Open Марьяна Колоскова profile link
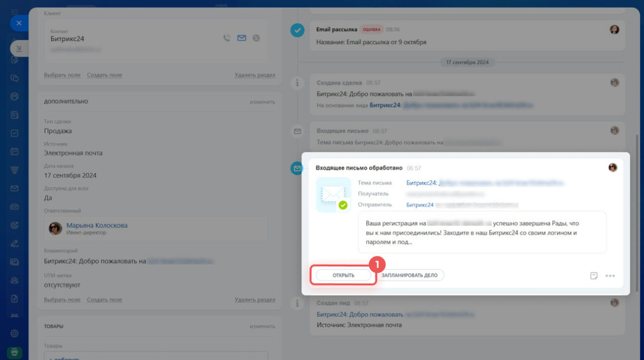 (97, 225)
